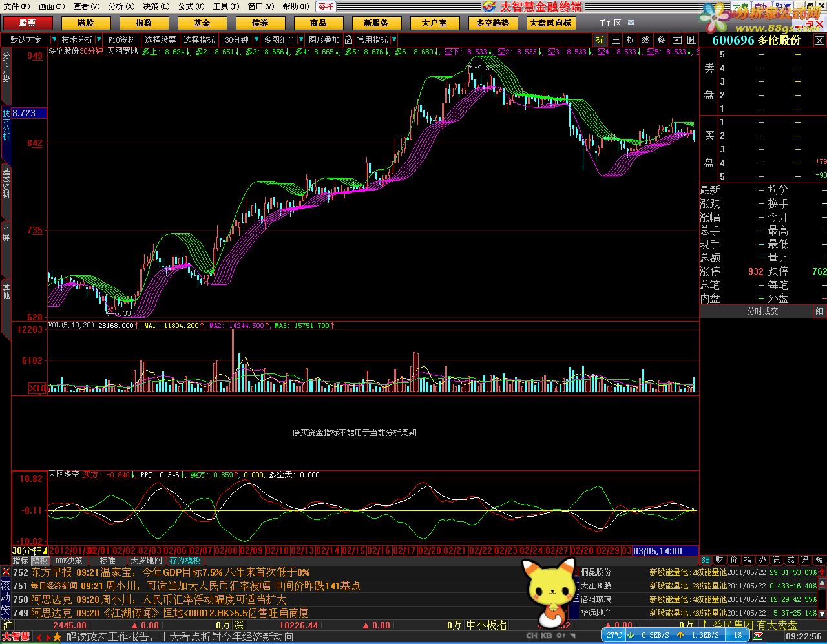Select the 债券 main tab
Screen dimensions: 827x644
[x=260, y=23]
